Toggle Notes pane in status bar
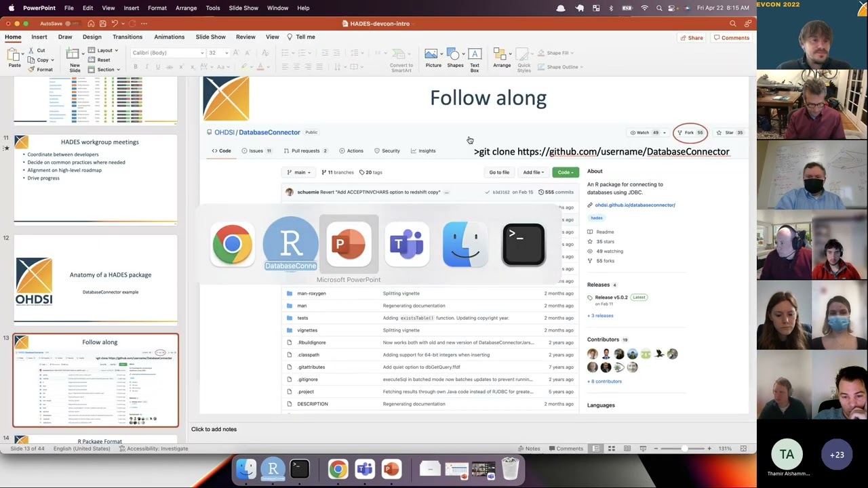Screen dimensions: 868x488 [528, 449]
